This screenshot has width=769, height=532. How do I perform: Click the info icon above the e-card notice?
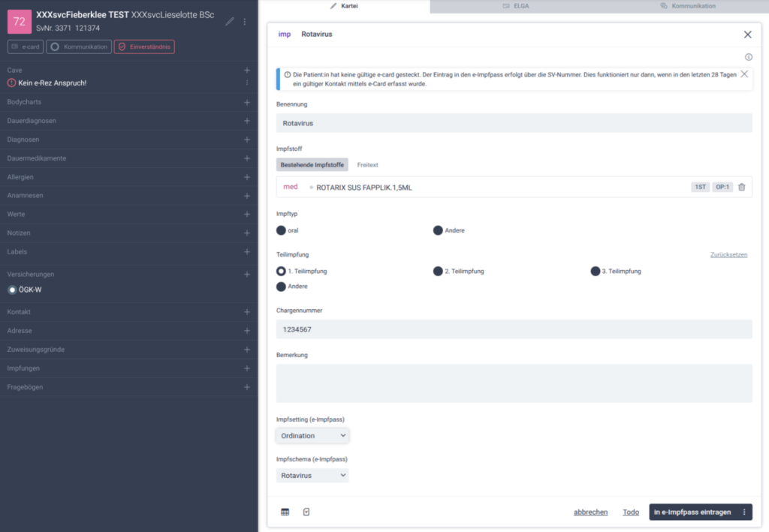(748, 57)
